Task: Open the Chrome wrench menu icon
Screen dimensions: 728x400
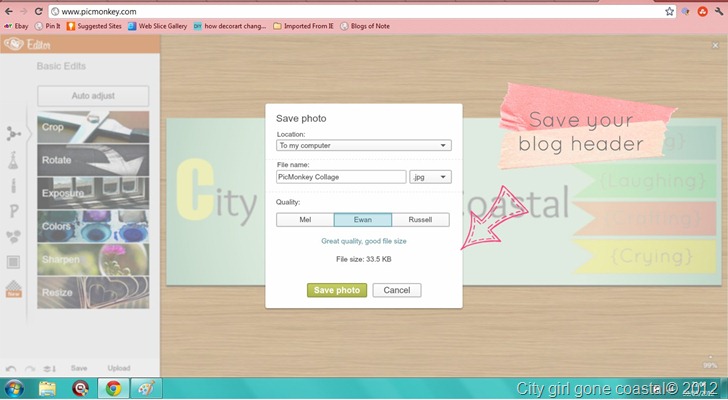Action: pos(719,12)
